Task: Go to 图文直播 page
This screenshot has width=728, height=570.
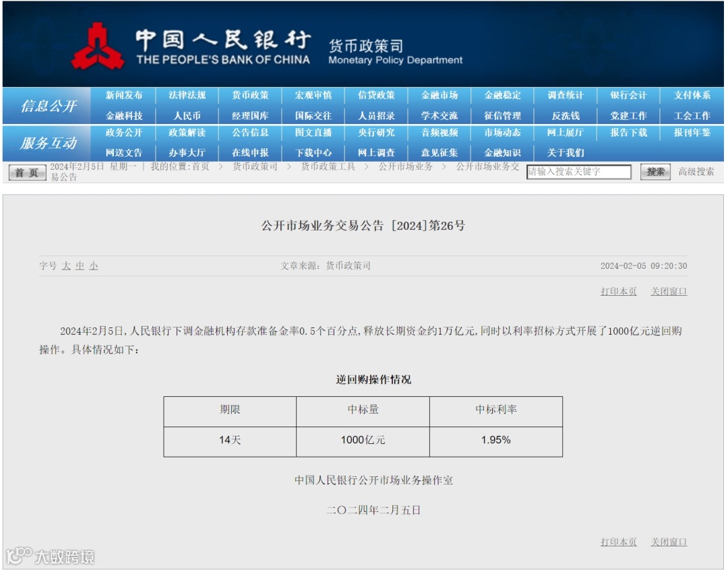Action: [313, 133]
